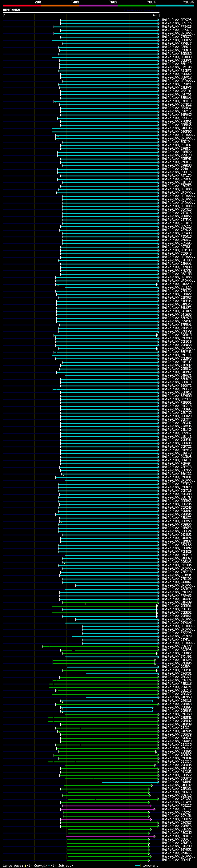Open hit UniRef100_Q9GTX7
The image size is (197, 868).
click(177, 609)
